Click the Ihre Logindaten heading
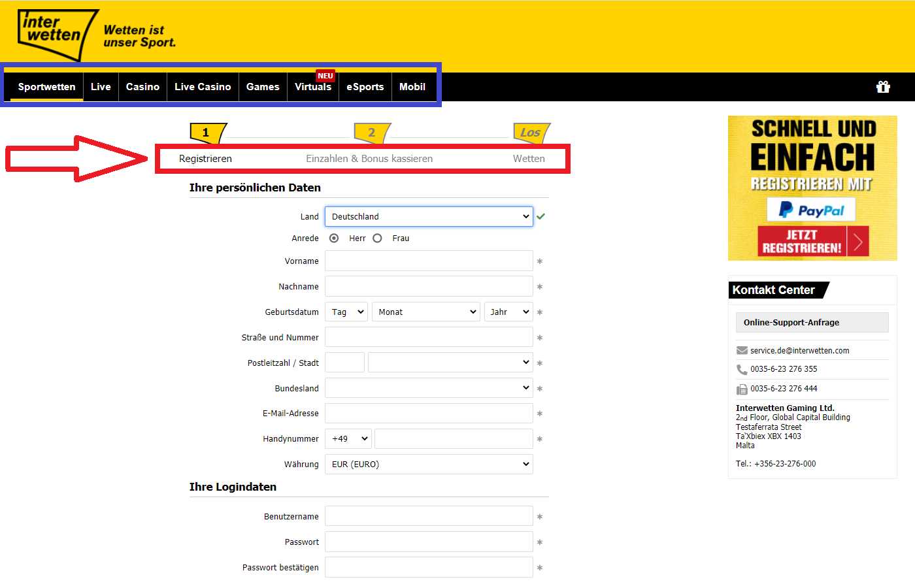 click(233, 487)
